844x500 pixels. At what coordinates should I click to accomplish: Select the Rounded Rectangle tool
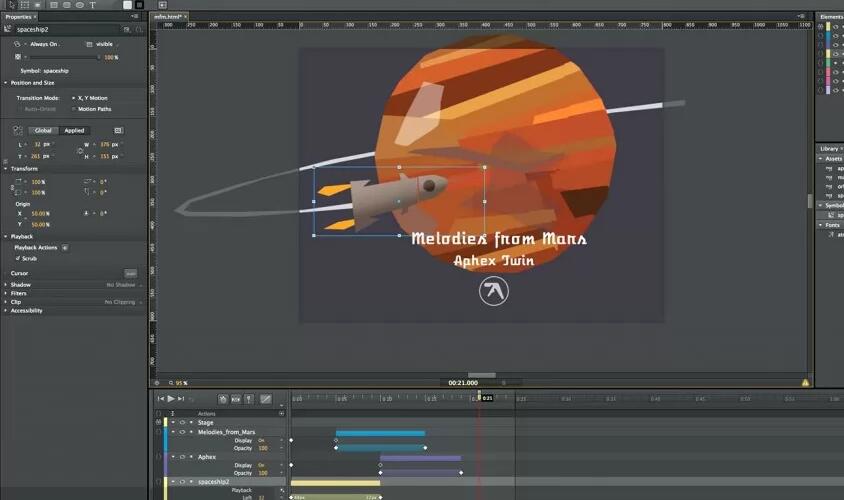coord(67,5)
